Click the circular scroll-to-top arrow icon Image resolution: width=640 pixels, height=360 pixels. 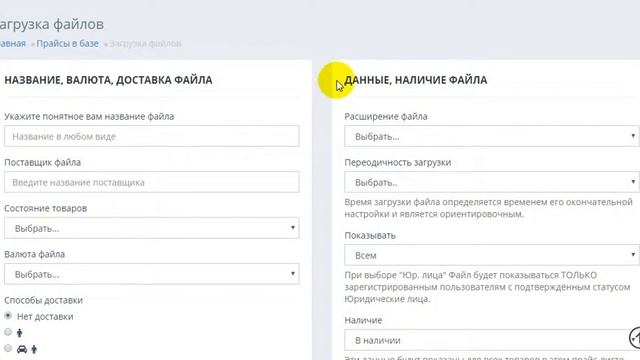[x=635, y=337]
